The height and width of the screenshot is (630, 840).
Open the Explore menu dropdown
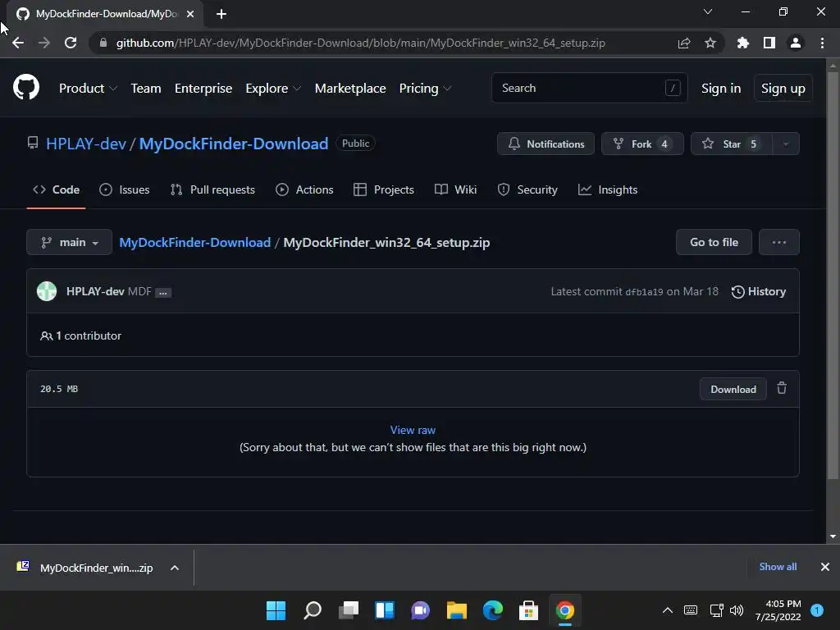[x=273, y=89]
